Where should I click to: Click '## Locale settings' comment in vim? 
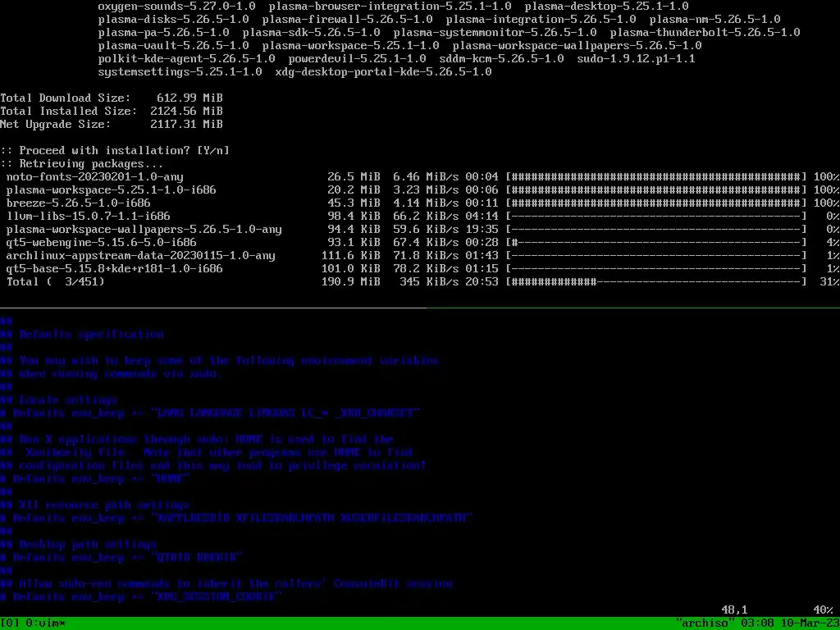click(x=59, y=399)
